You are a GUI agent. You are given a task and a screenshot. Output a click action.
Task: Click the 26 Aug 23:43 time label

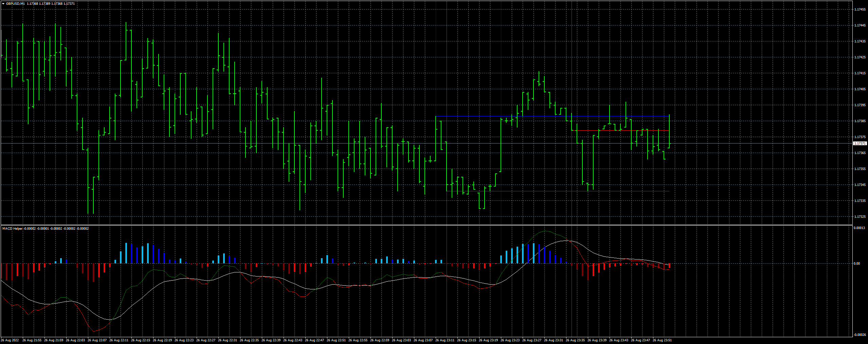[x=619, y=340]
